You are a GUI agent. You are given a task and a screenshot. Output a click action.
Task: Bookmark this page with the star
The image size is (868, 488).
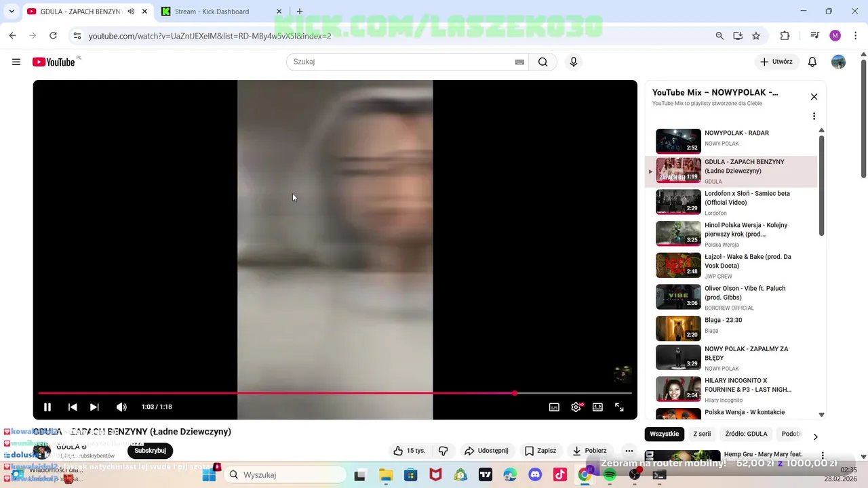(x=756, y=36)
